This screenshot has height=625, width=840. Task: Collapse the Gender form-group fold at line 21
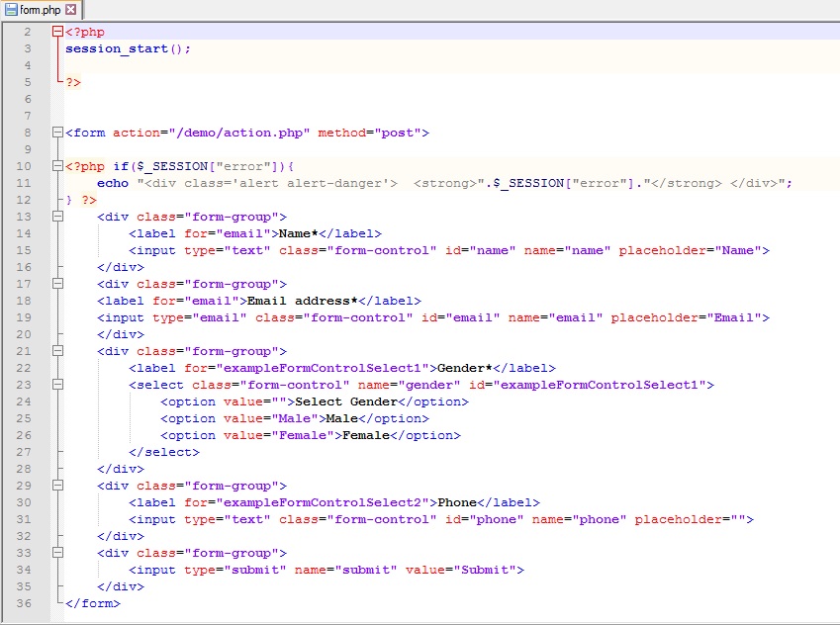pos(57,351)
